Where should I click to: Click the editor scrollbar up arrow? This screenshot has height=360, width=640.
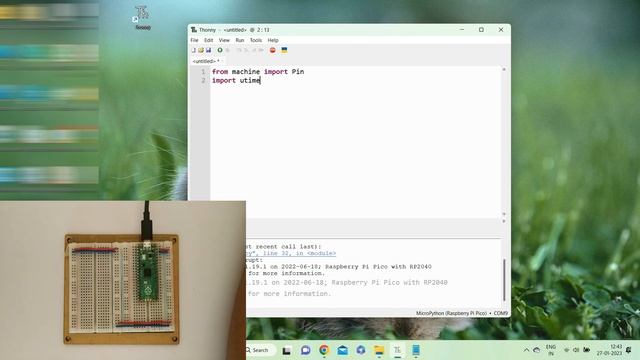tap(504, 70)
